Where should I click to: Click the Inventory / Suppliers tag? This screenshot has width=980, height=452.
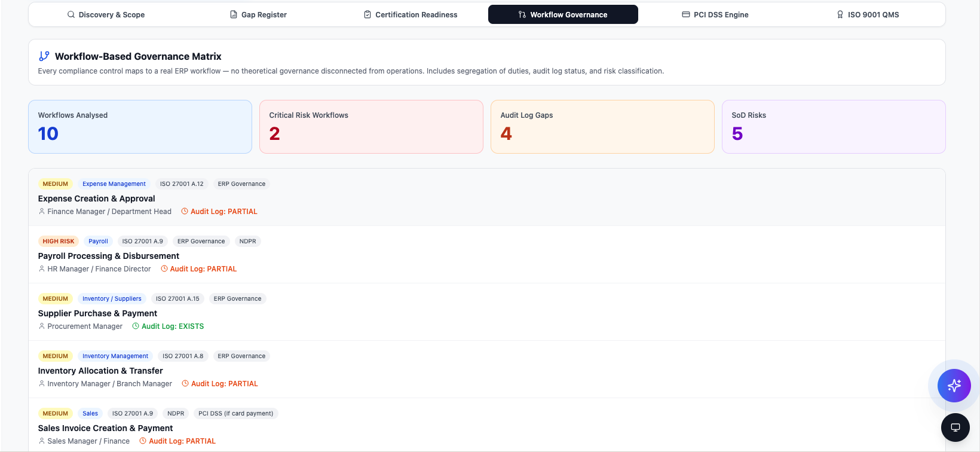112,299
